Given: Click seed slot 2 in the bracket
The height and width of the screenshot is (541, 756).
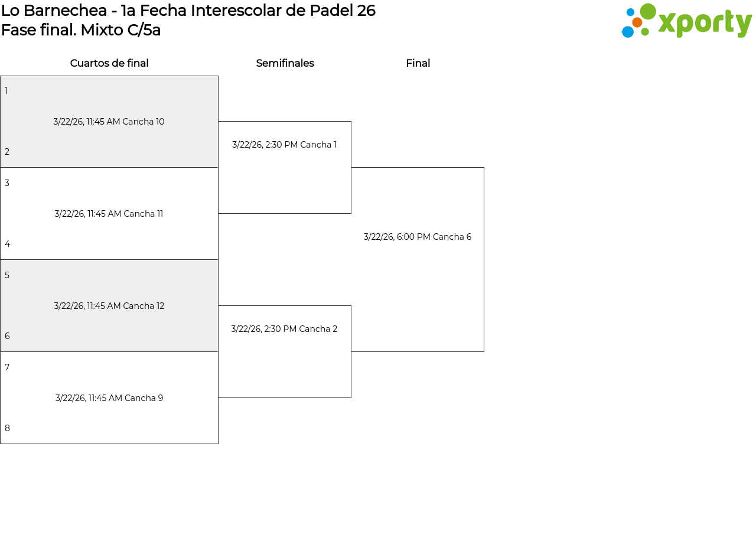Looking at the screenshot, I should point(7,152).
